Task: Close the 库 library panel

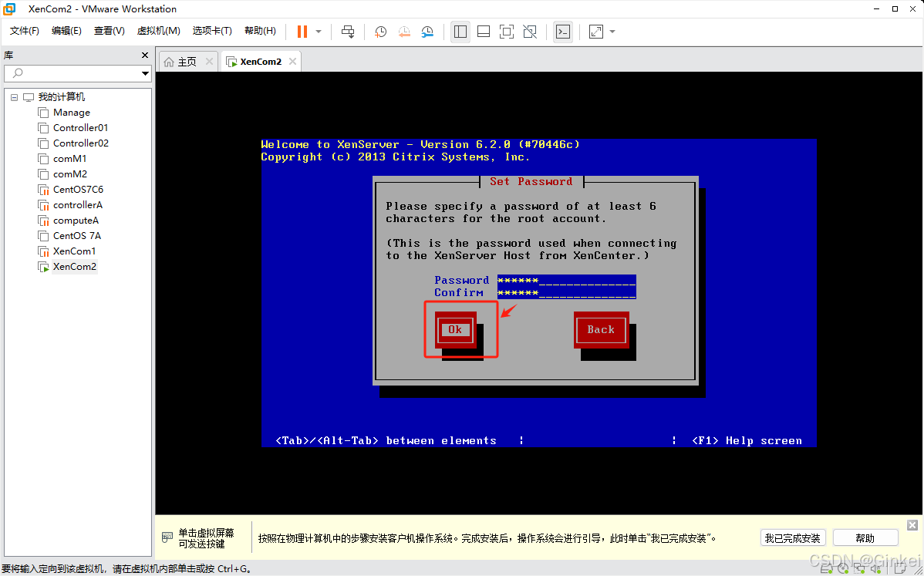Action: 145,55
